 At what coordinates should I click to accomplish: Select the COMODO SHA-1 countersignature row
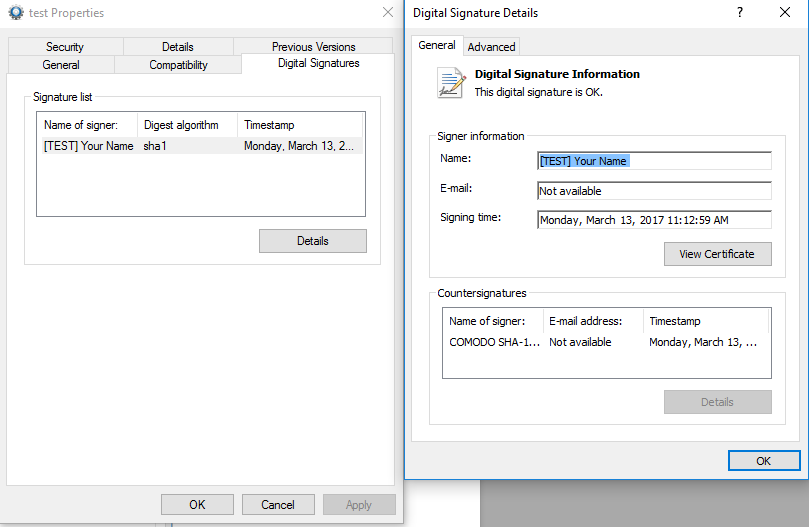(x=606, y=342)
